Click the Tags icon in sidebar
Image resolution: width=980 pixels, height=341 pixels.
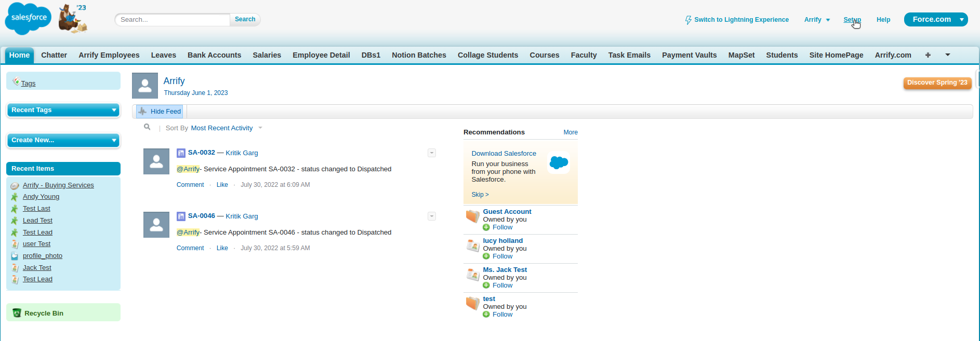tap(16, 81)
